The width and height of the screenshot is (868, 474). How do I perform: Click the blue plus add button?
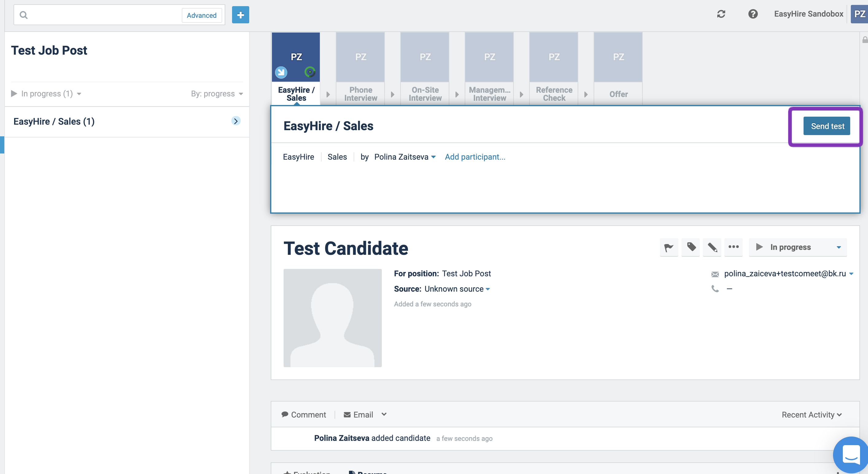[240, 15]
